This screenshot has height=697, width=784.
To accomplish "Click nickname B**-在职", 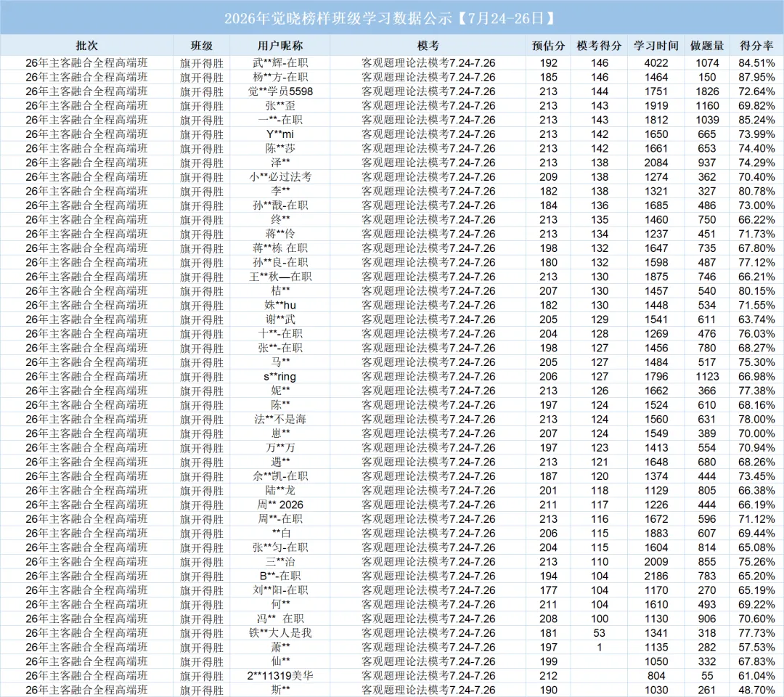I will tap(280, 576).
